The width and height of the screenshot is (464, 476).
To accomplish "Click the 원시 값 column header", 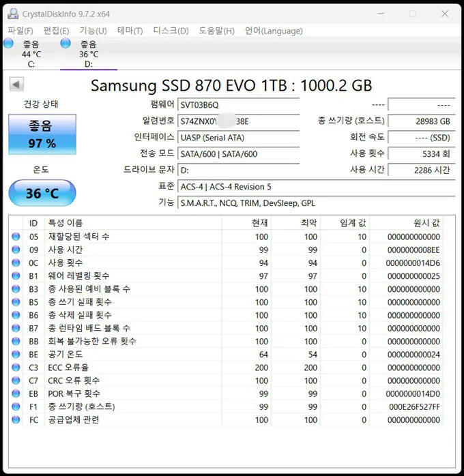I will pos(406,223).
